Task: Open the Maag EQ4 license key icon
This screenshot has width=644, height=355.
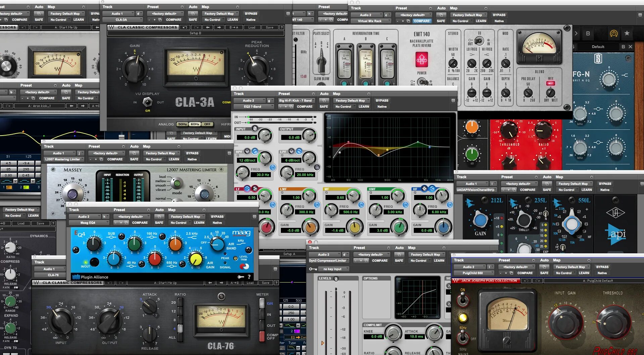Action: pyautogui.click(x=241, y=277)
